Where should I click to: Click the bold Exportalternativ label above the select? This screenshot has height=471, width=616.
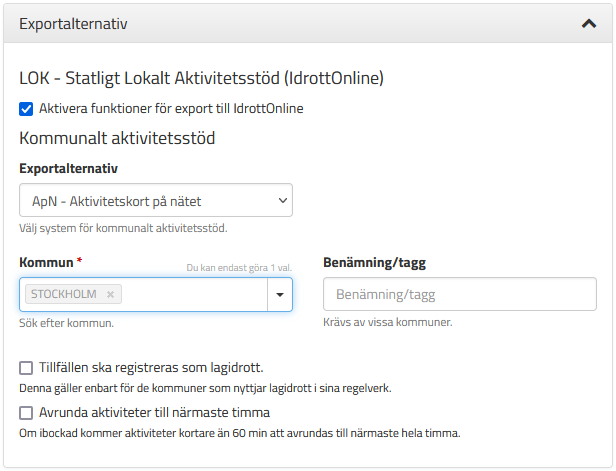click(x=68, y=169)
